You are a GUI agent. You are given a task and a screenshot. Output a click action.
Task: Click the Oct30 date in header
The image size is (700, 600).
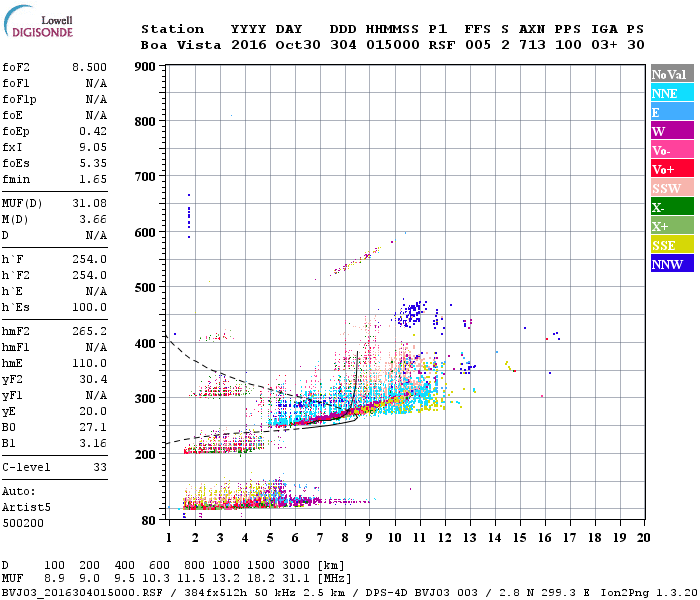pyautogui.click(x=298, y=45)
